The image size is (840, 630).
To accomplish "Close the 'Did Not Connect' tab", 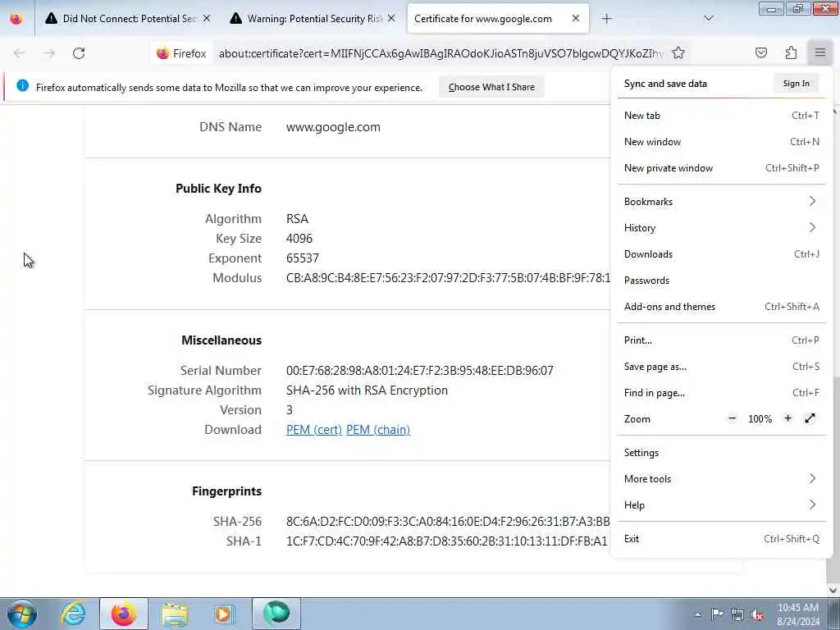I will [x=207, y=19].
